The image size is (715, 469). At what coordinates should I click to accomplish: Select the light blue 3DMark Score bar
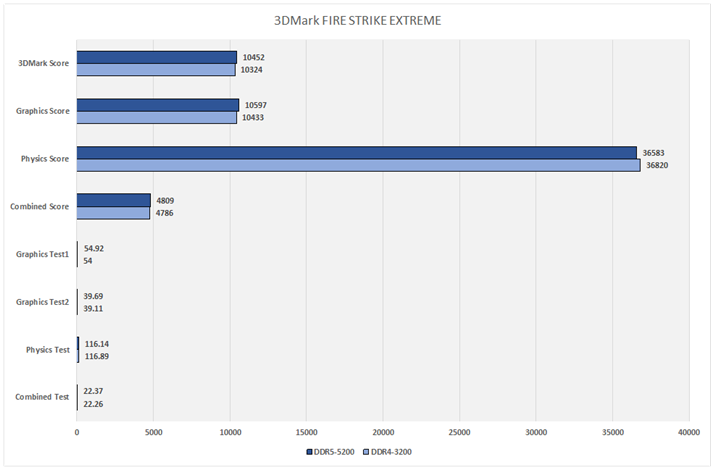155,70
